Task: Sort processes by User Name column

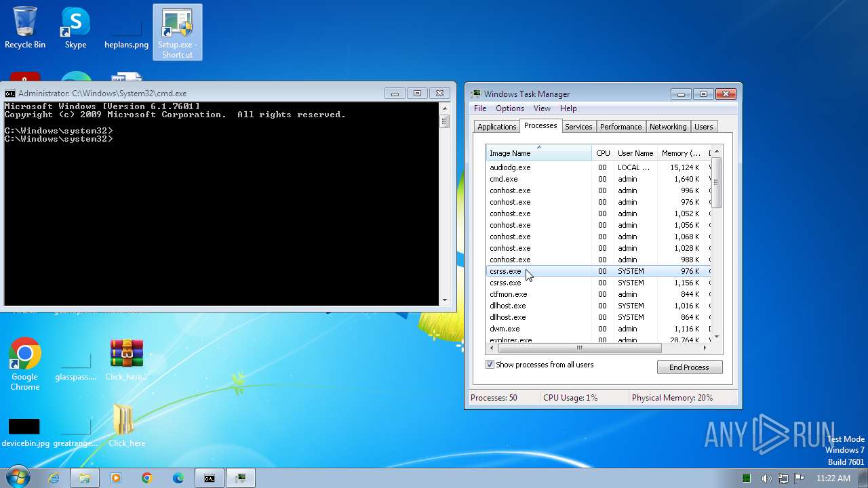Action: pos(635,153)
